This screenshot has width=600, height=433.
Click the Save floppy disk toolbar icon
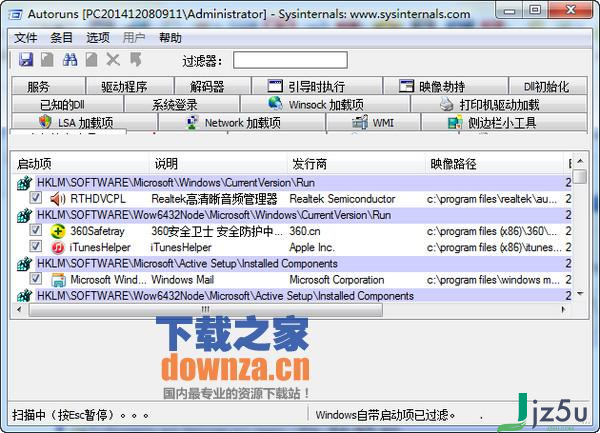[26, 60]
